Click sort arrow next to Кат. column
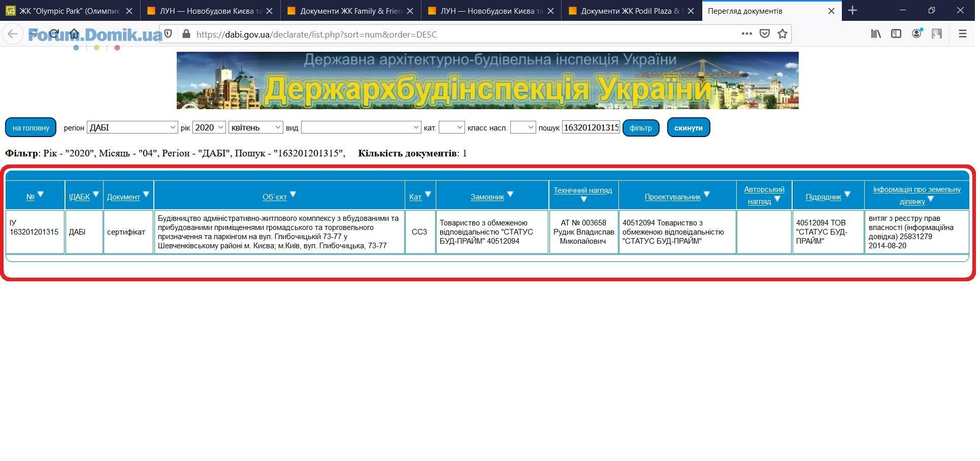 coord(428,194)
